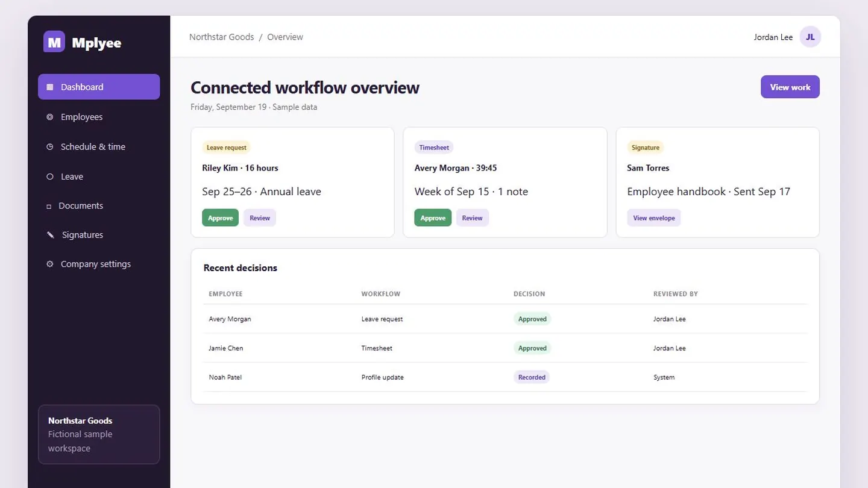Click the Mplyee purple M logo

[54, 42]
